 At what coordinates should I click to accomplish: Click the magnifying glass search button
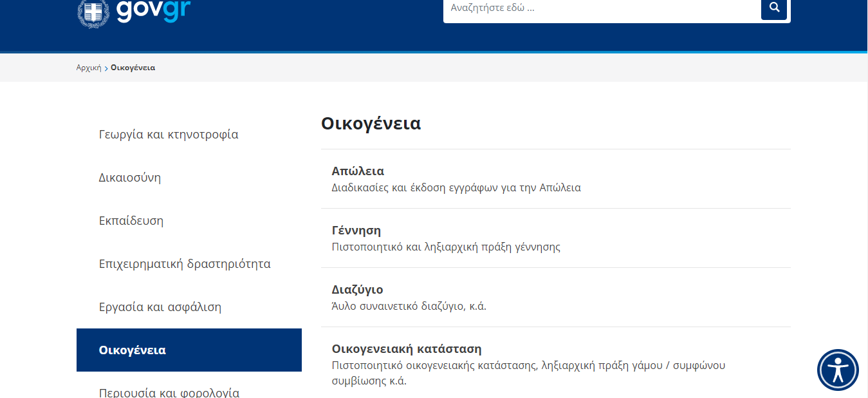pyautogui.click(x=774, y=8)
